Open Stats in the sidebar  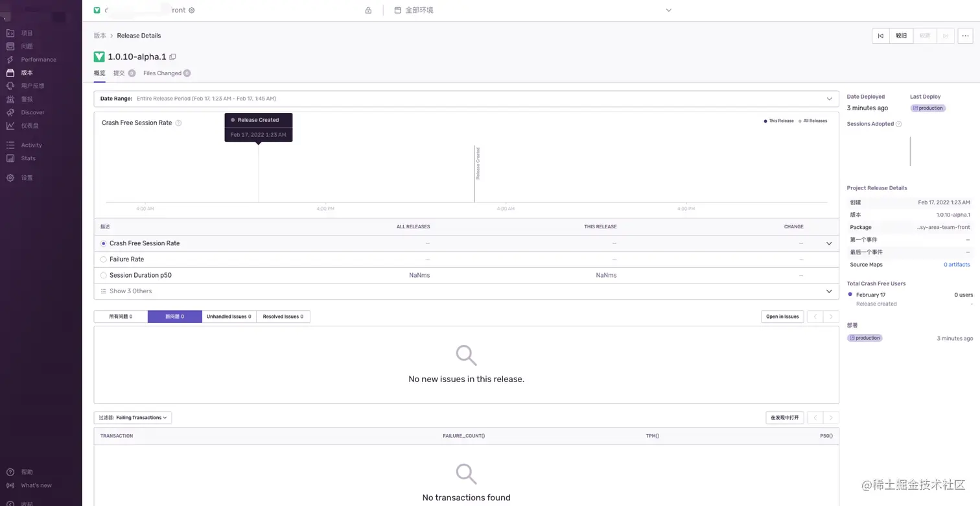coord(21,158)
